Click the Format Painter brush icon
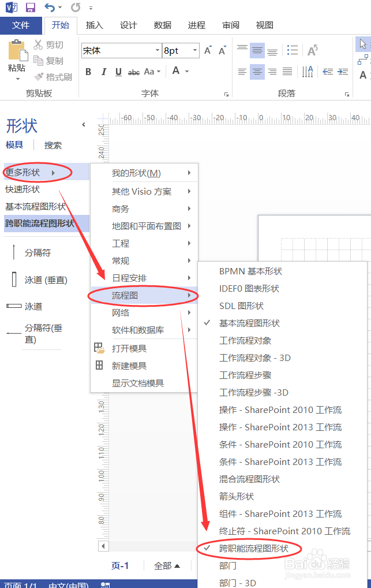This screenshot has height=588, width=371. coord(38,77)
